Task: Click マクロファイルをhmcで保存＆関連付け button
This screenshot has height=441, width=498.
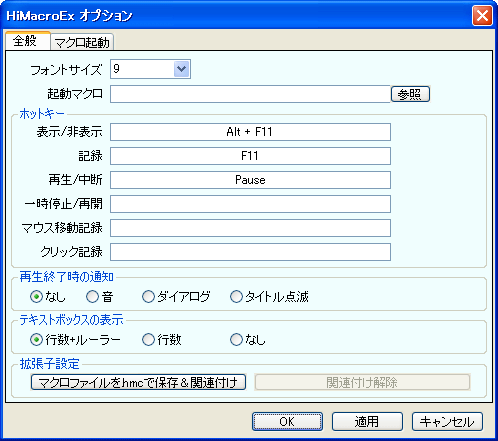Action: pyautogui.click(x=138, y=382)
